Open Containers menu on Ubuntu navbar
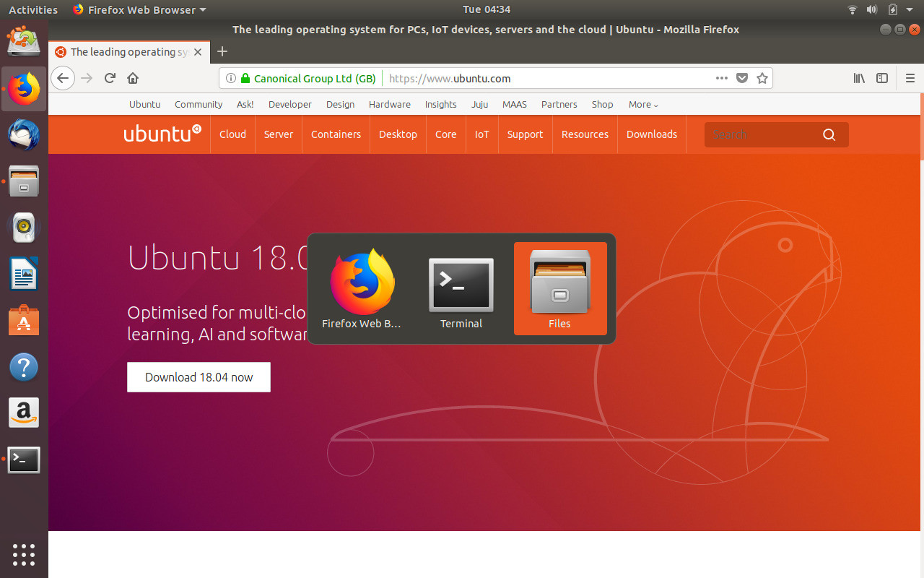Image resolution: width=924 pixels, height=578 pixels. pyautogui.click(x=336, y=134)
